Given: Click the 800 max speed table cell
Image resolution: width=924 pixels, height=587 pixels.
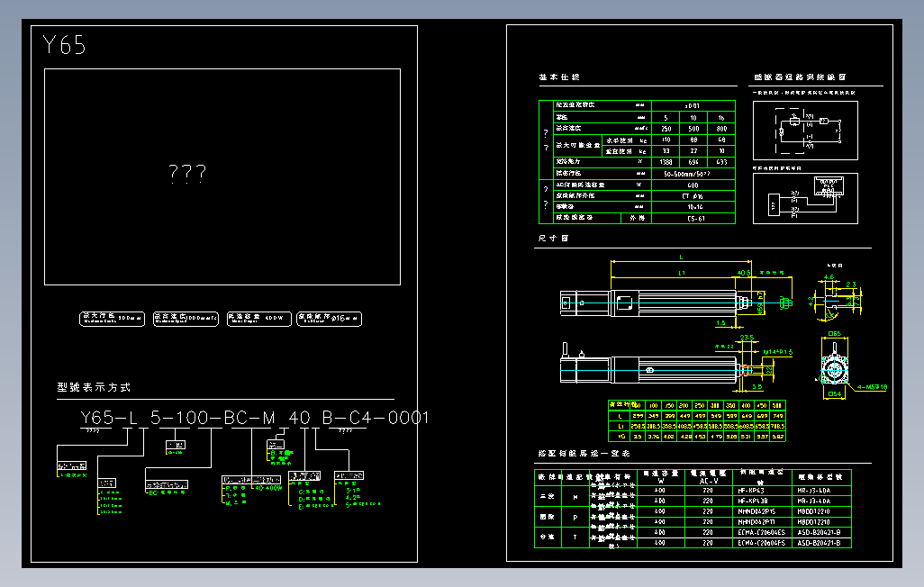Looking at the screenshot, I should point(721,129).
